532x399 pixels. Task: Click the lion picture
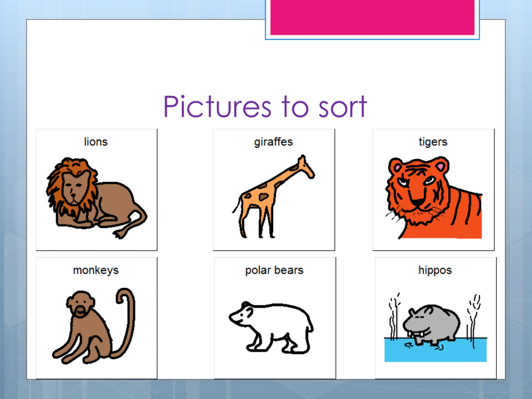coord(97,198)
